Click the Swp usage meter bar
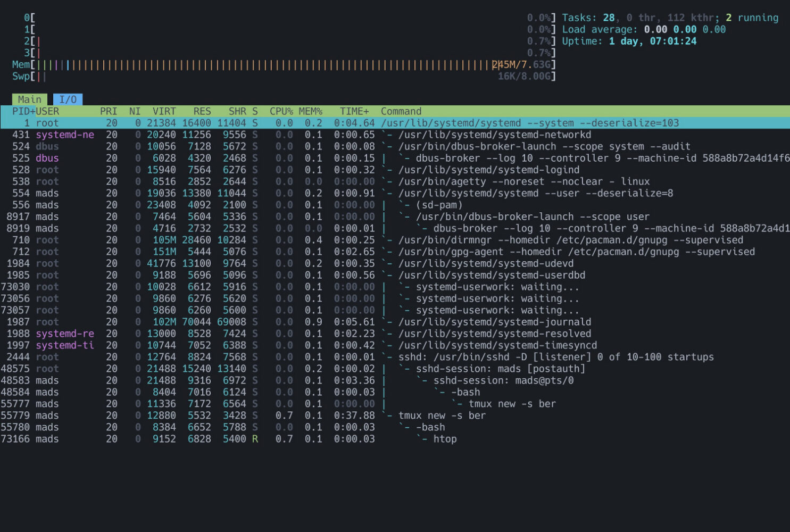Image resolution: width=790 pixels, height=532 pixels. pyautogui.click(x=284, y=76)
